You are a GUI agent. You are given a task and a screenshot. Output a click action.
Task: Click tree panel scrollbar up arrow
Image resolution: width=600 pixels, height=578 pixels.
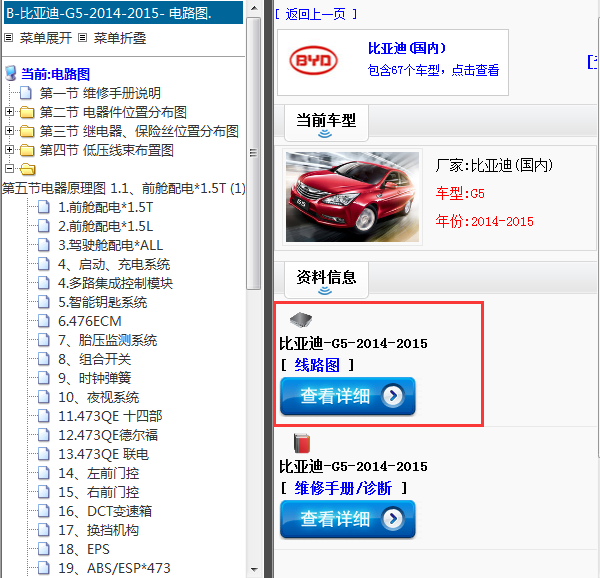254,8
